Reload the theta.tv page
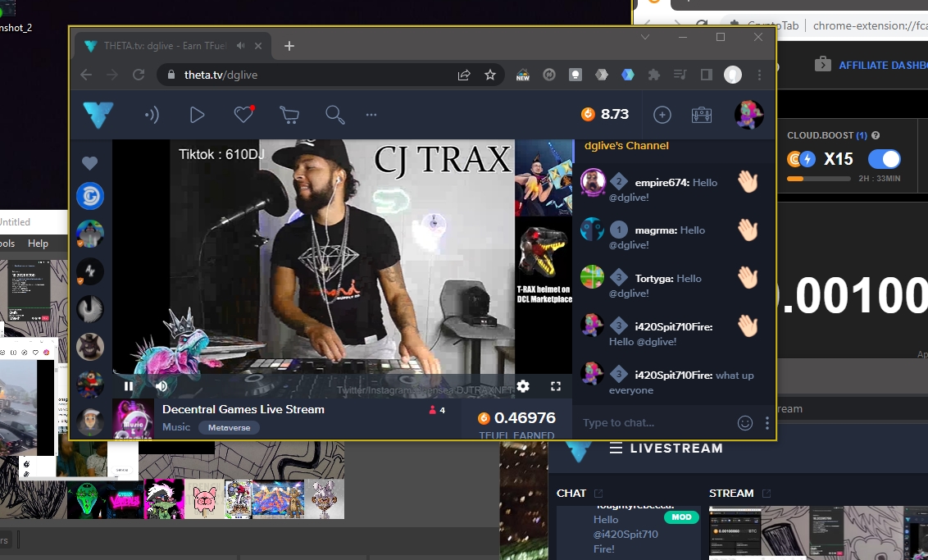928x560 pixels. click(x=139, y=75)
